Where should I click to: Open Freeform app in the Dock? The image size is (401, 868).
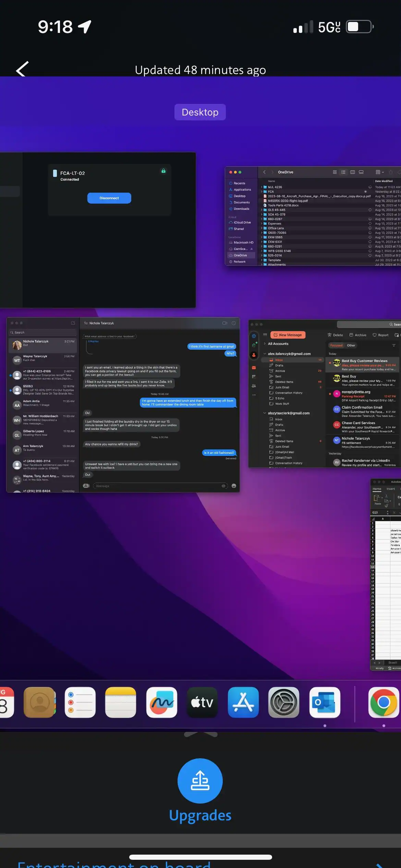click(x=161, y=702)
